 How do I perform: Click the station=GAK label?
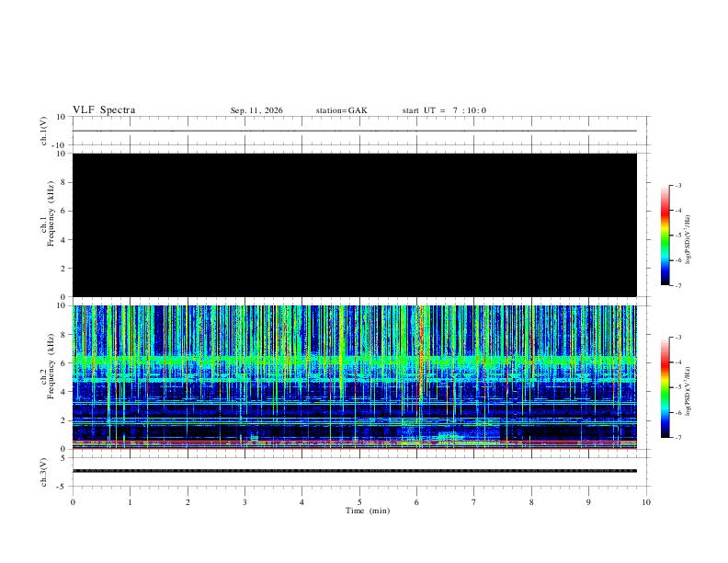coord(341,110)
